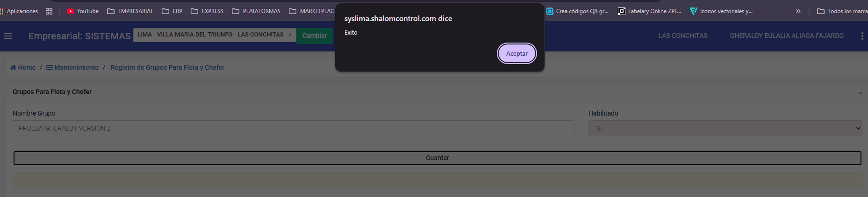Open Labelary Online ZPL bookmark
This screenshot has height=197, width=868.
pos(650,11)
